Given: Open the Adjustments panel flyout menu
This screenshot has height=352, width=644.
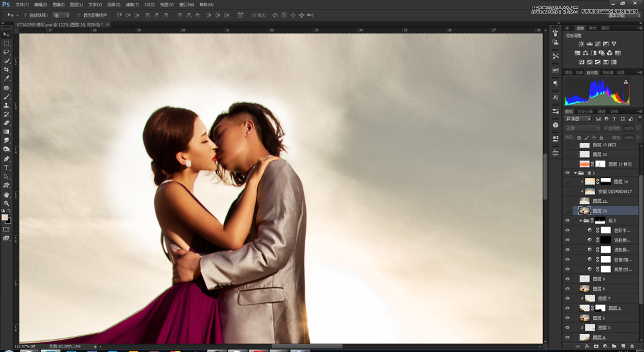Looking at the screenshot, I should pos(639,28).
